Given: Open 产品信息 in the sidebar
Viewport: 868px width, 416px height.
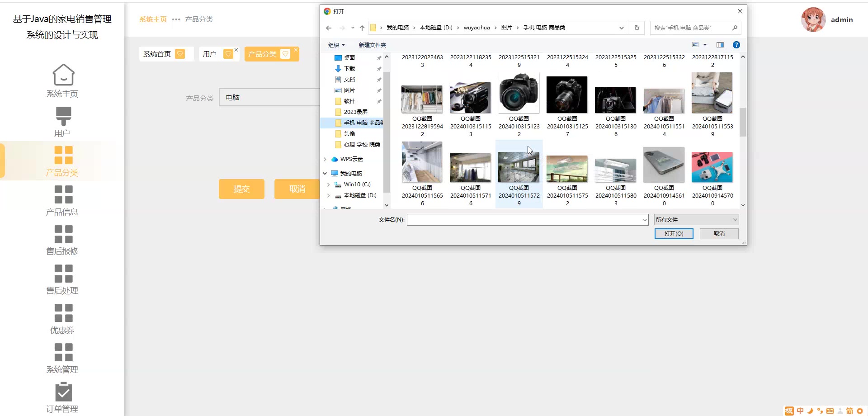Looking at the screenshot, I should click(x=63, y=194).
